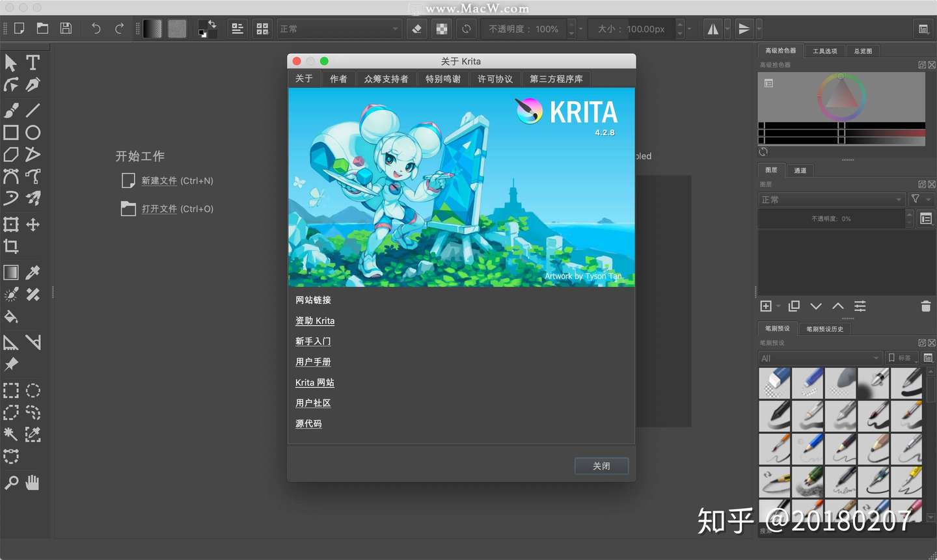
Task: Select the Gradient tool
Action: (11, 273)
